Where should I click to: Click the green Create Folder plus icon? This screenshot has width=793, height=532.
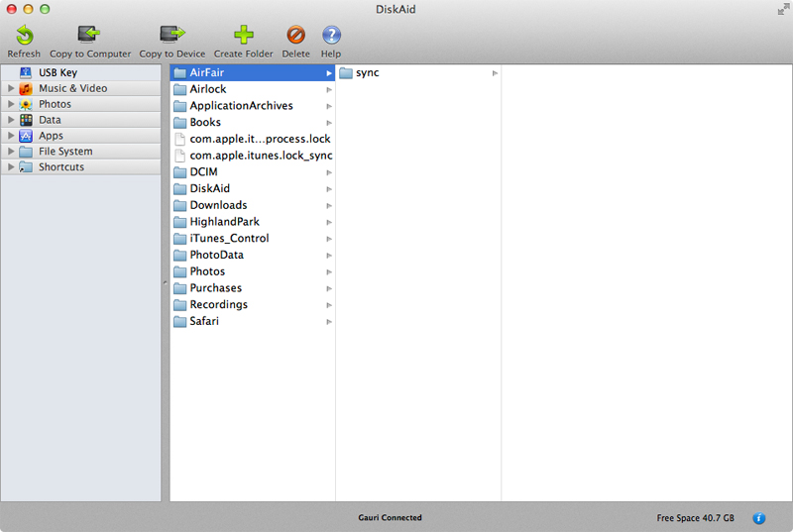click(243, 35)
